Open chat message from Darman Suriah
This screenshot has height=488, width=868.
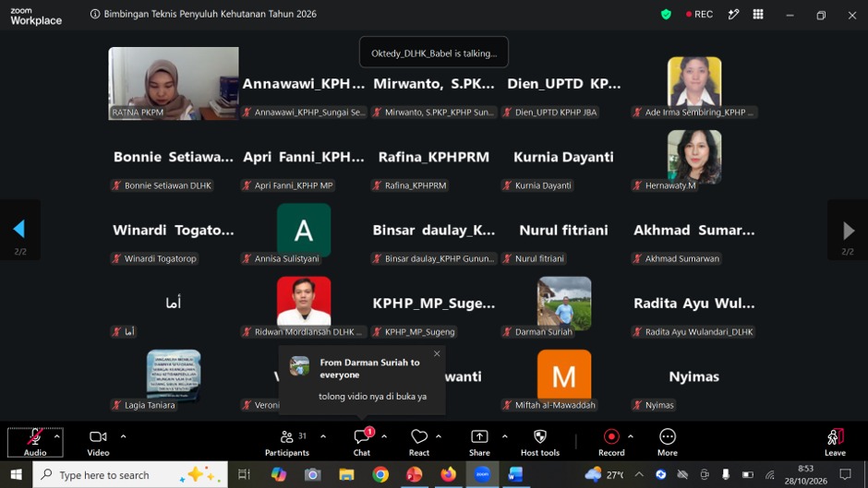click(x=362, y=380)
